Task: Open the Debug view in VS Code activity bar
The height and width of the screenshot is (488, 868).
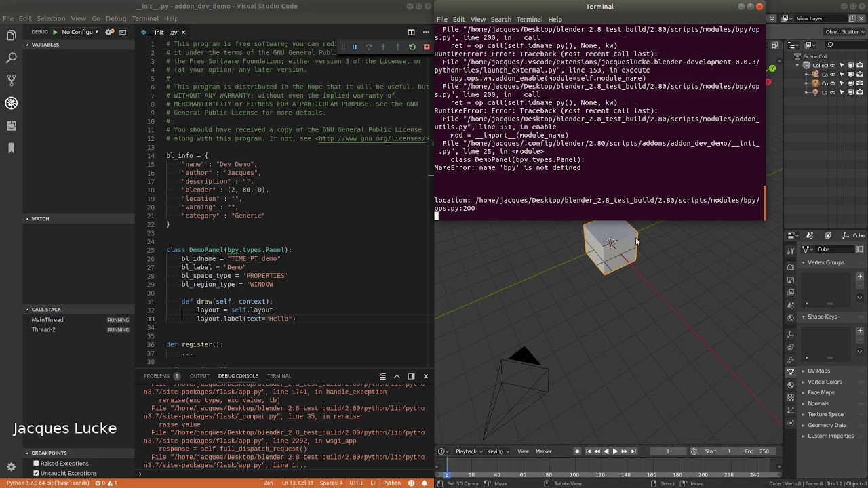Action: tap(11, 103)
